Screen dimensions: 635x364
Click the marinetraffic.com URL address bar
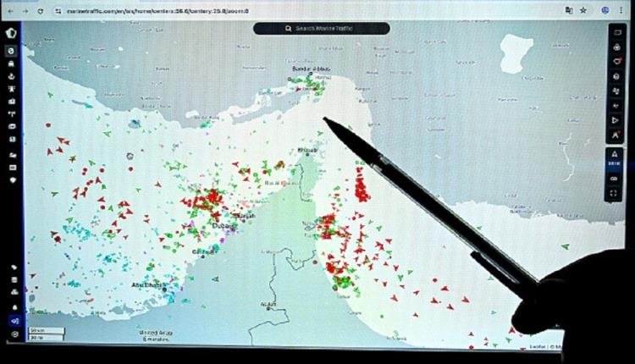pyautogui.click(x=169, y=10)
